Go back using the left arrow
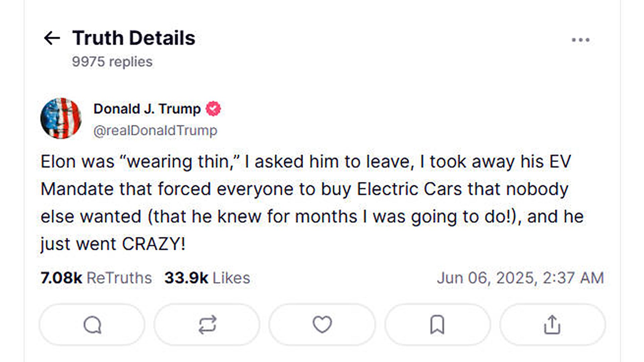 52,38
